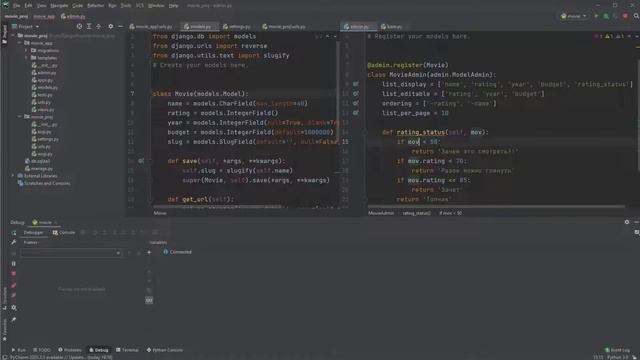Image resolution: width=640 pixels, height=360 pixels.
Task: Open the Terminal tool window button
Action: [127, 350]
